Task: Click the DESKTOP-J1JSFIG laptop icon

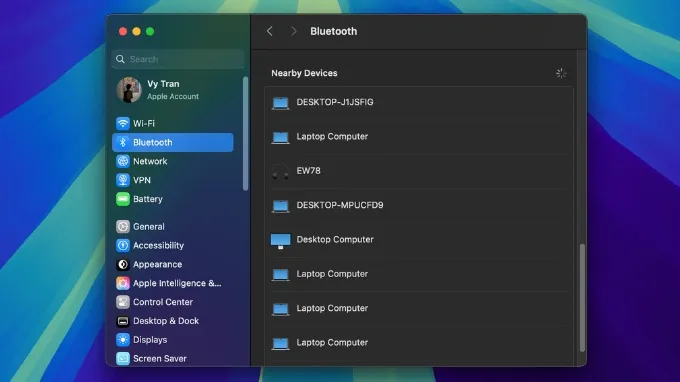Action: point(280,103)
